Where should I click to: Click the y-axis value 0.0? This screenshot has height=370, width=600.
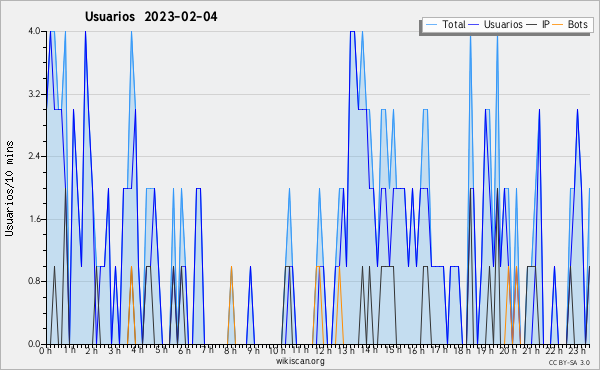34,344
